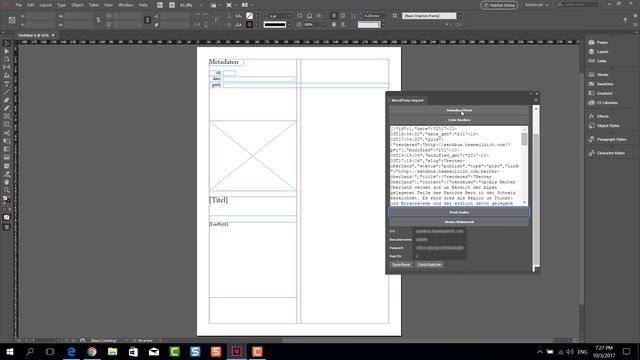Open the Windows Start menu
Viewport: 640px width, 360px height.
(9, 351)
